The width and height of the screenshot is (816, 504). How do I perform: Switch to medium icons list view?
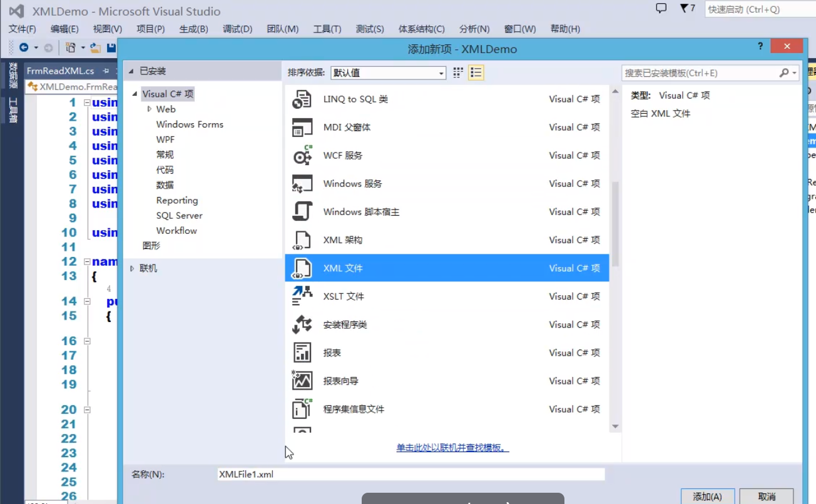(476, 73)
